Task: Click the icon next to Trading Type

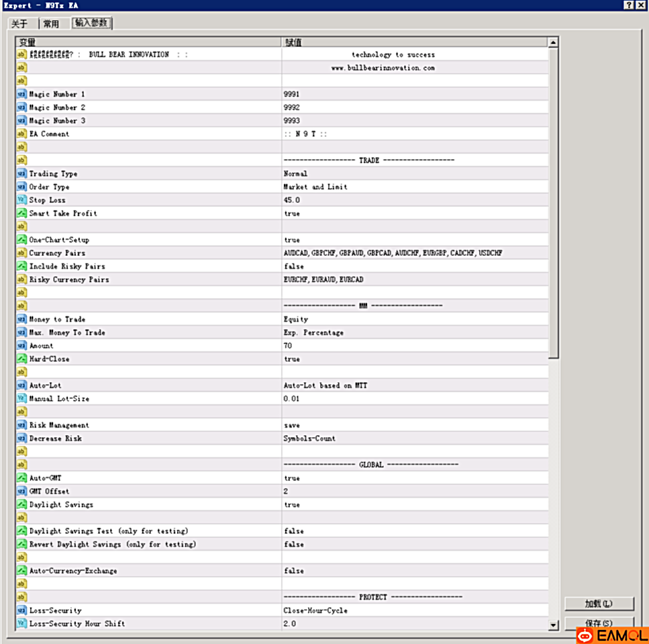Action: (x=21, y=173)
